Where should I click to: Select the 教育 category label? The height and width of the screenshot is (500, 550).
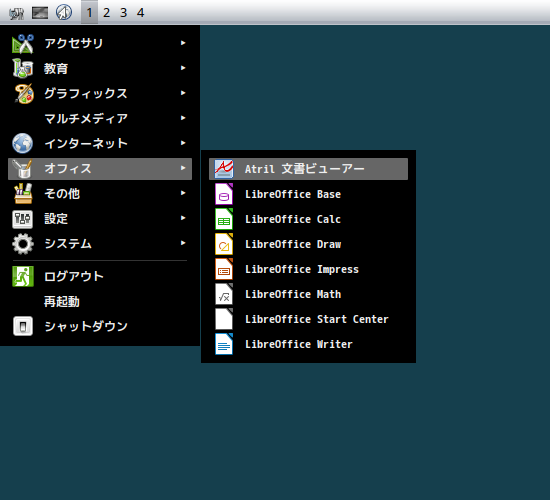click(56, 68)
